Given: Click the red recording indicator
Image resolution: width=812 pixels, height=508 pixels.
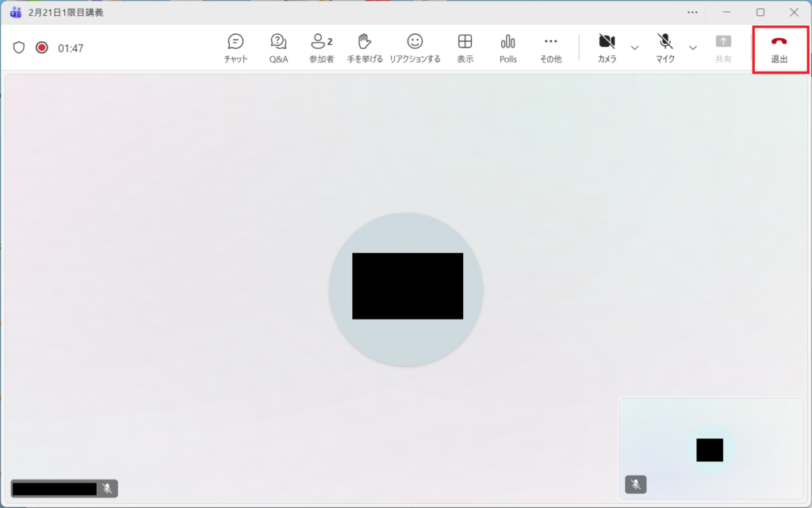Looking at the screenshot, I should [42, 48].
